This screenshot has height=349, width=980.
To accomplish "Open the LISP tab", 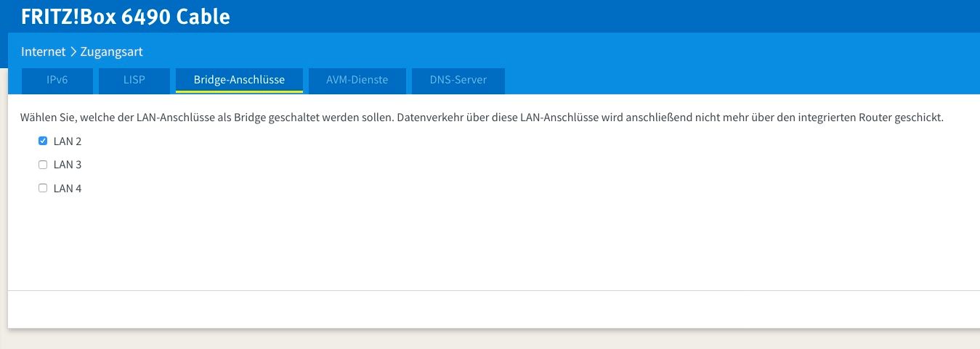I will click(x=134, y=81).
